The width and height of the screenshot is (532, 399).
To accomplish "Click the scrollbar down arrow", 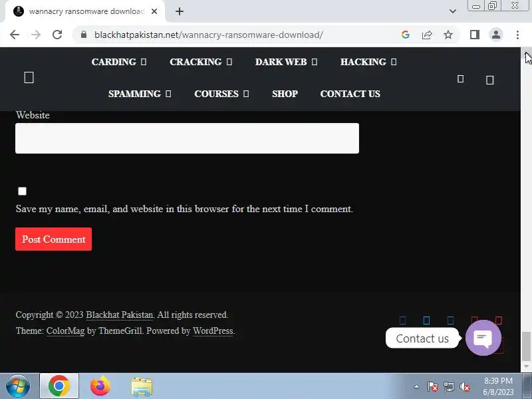I will point(526,367).
